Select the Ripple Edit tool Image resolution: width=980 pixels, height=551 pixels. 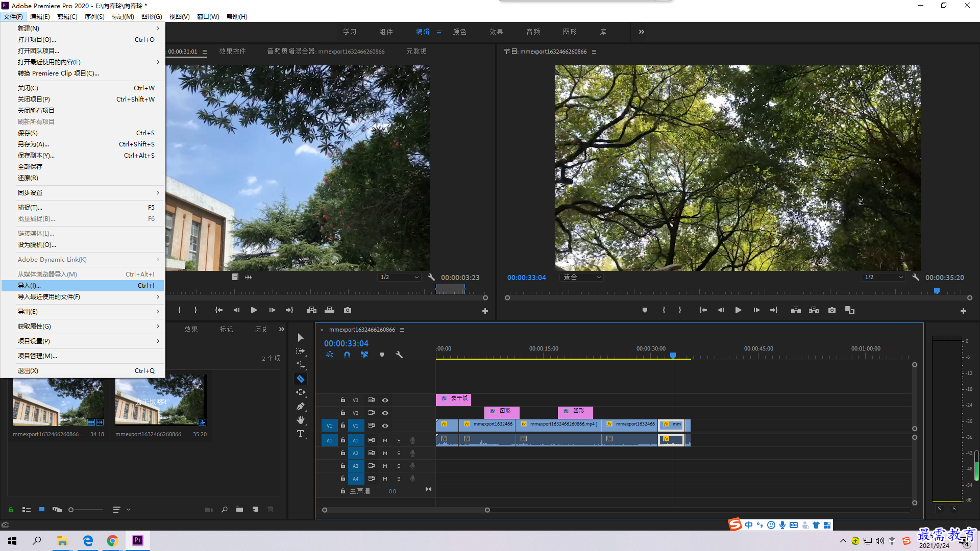point(301,365)
